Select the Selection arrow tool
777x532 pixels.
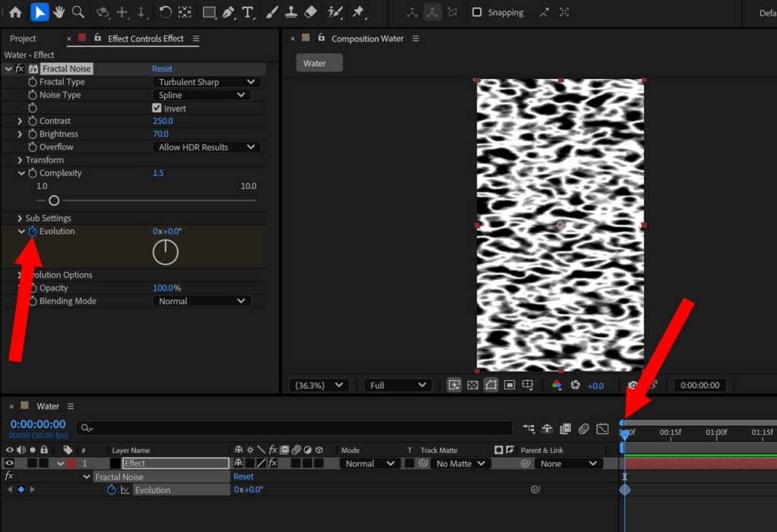(39, 12)
